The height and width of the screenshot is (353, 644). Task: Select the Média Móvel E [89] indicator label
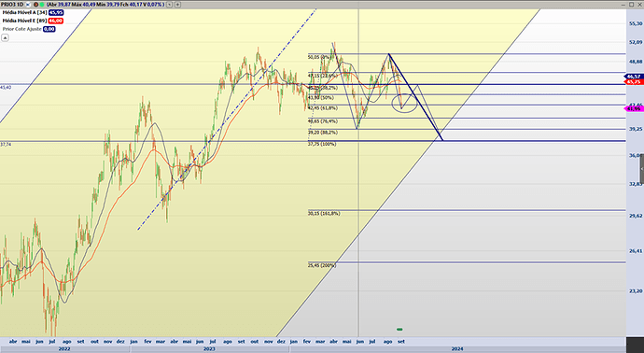24,21
